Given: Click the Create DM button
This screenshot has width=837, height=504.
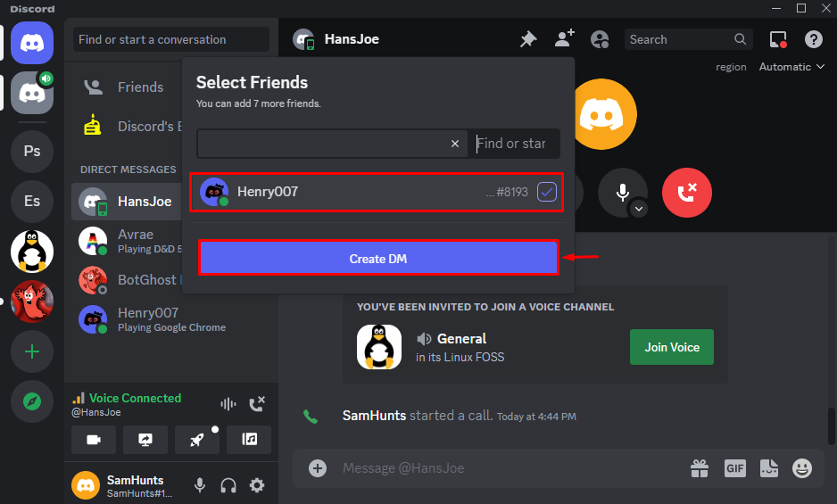Looking at the screenshot, I should coord(378,258).
